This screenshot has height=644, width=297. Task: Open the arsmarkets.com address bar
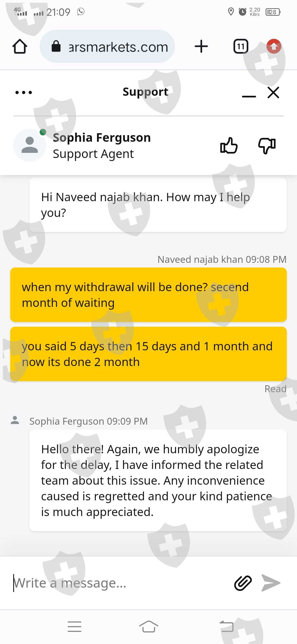118,47
